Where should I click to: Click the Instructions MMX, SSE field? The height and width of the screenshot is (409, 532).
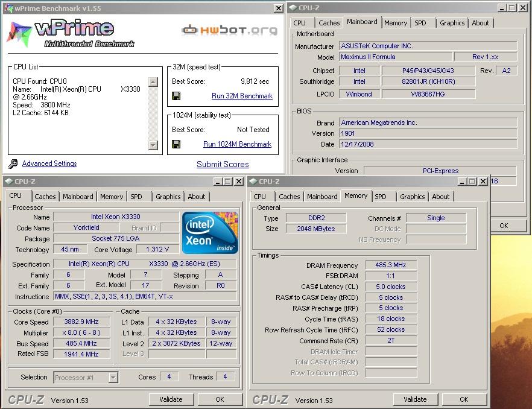[145, 297]
